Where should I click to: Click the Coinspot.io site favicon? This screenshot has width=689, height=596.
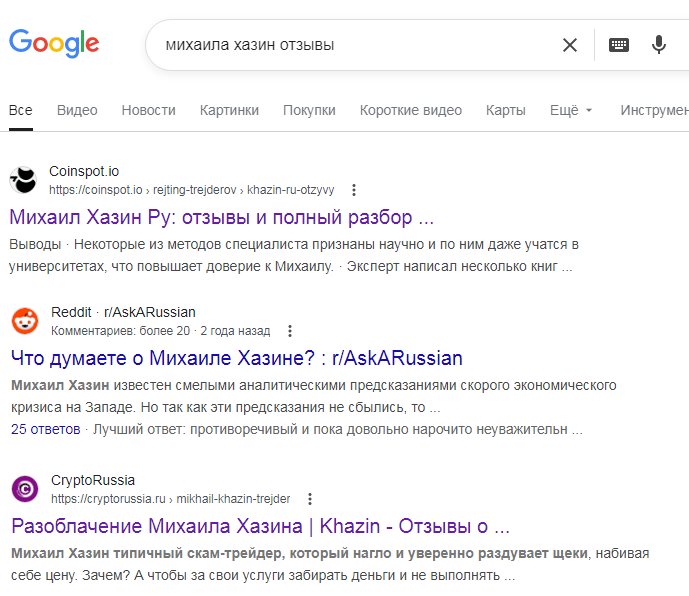23,180
